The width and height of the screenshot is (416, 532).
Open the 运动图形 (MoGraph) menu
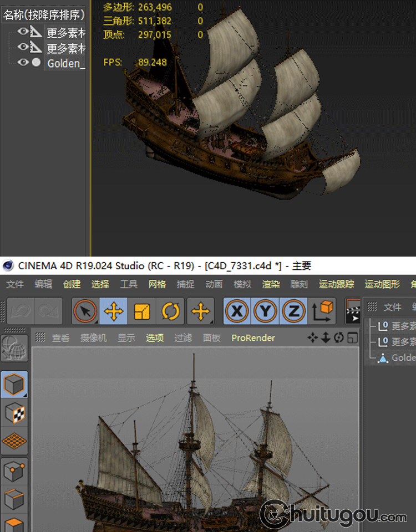click(382, 284)
